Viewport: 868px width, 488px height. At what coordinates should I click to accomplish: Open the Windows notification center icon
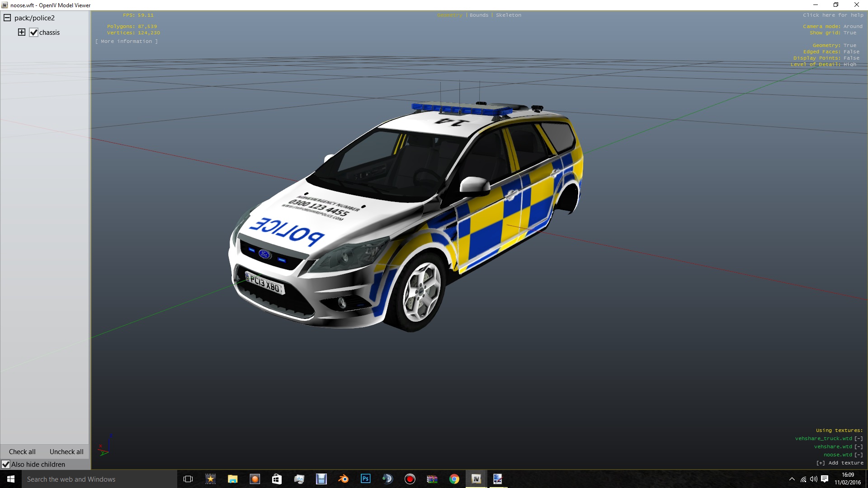[824, 479]
